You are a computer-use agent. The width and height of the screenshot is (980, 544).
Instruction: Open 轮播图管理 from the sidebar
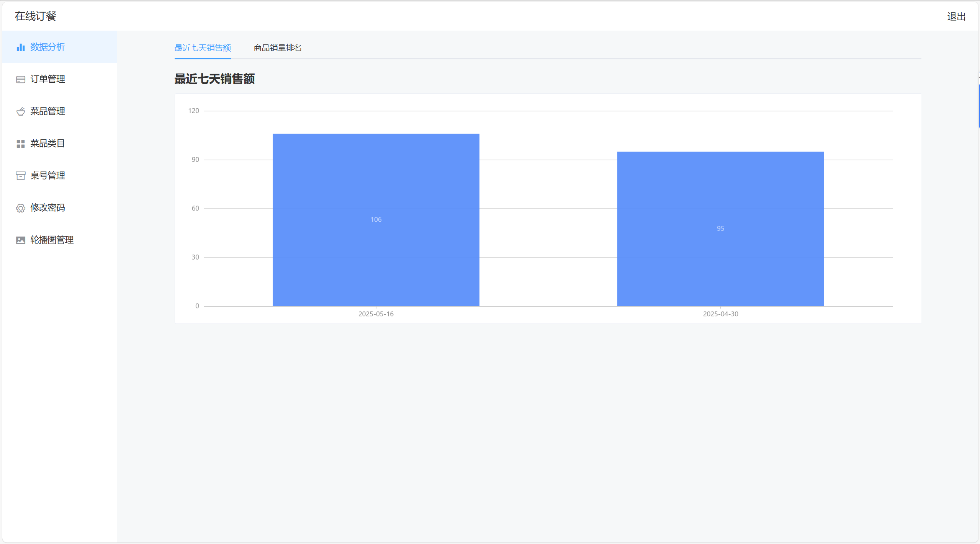52,240
